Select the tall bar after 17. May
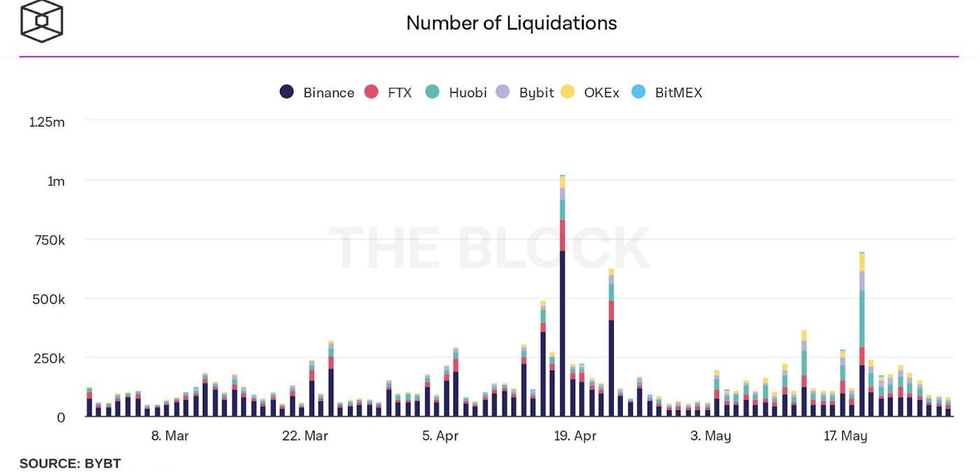This screenshot has height=472, width=980. click(x=862, y=334)
